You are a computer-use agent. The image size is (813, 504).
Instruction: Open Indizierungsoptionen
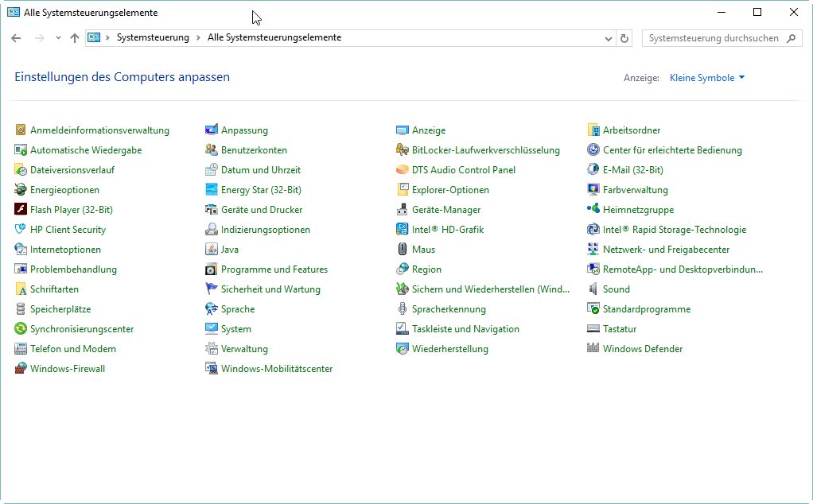[266, 230]
